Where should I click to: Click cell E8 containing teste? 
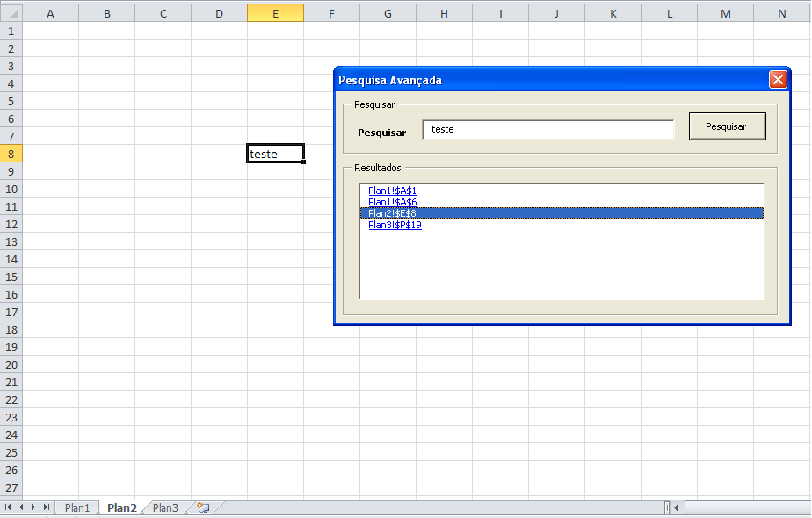coord(275,154)
